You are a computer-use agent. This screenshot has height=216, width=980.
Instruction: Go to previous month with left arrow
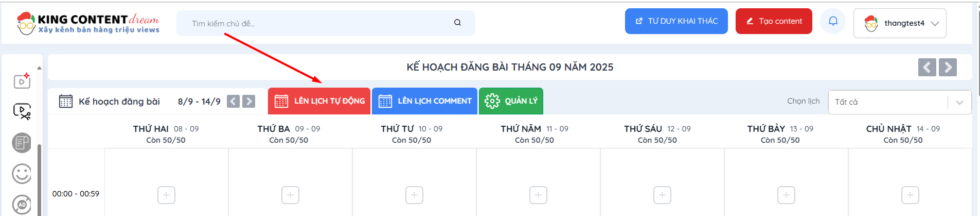(927, 67)
